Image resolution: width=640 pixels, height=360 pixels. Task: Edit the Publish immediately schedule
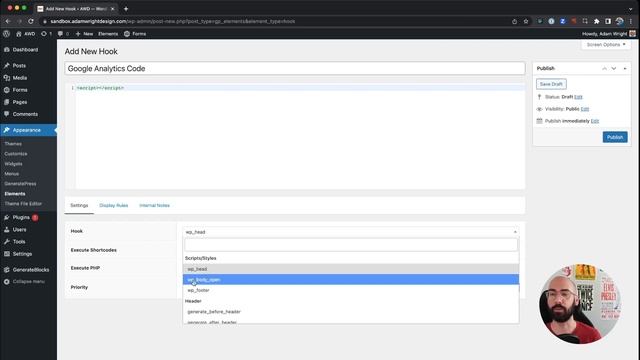coord(595,121)
